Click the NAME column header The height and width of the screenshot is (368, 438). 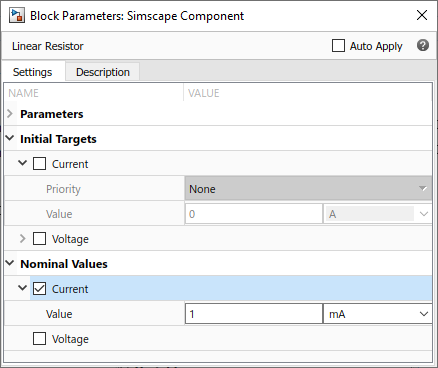(x=23, y=93)
